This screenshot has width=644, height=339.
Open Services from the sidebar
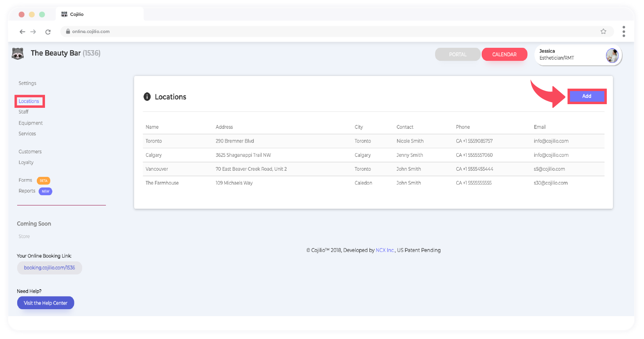tap(27, 134)
